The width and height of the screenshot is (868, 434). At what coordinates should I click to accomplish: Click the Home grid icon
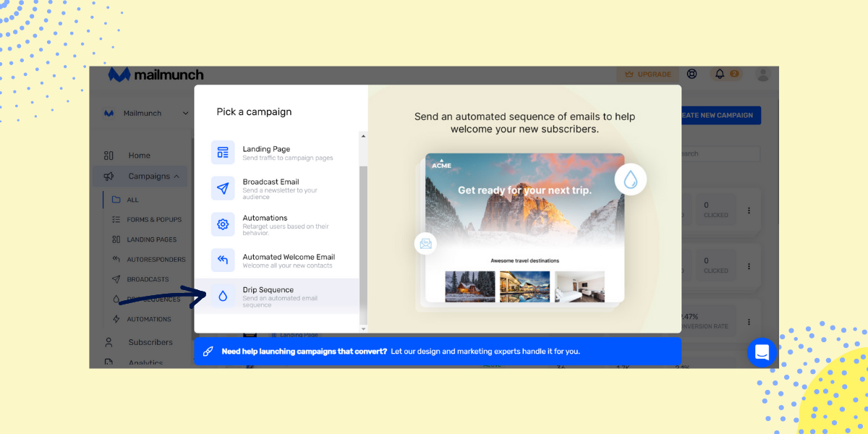[x=109, y=156]
